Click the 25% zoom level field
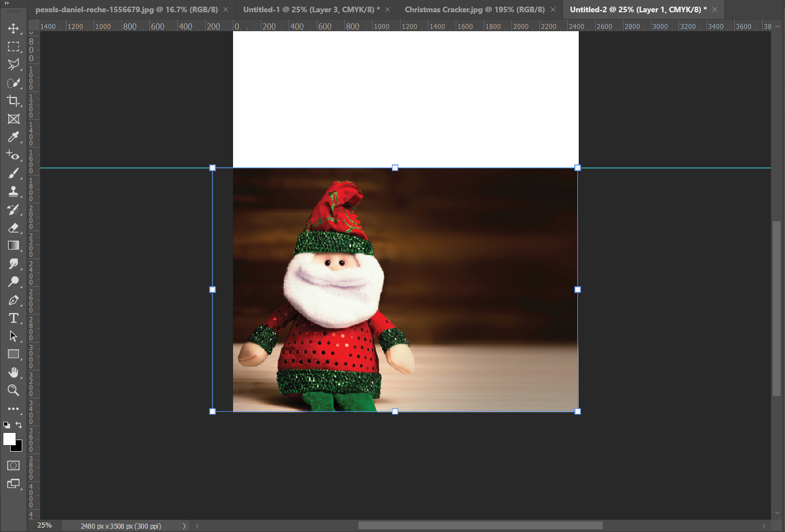 [45, 525]
